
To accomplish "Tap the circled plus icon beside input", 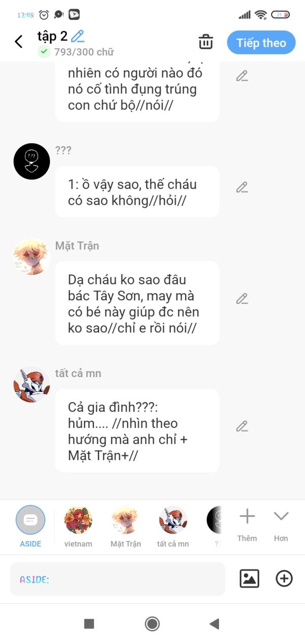I will [284, 578].
